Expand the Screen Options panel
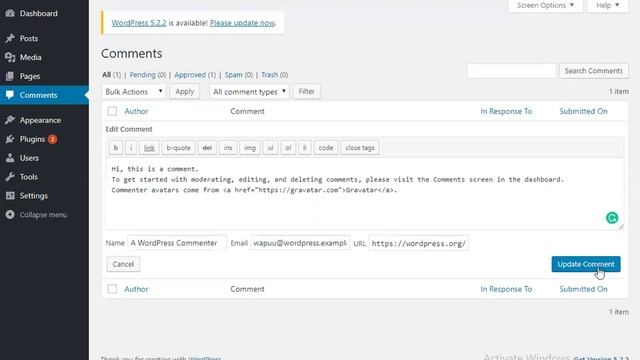This screenshot has width=640, height=360. (x=545, y=6)
